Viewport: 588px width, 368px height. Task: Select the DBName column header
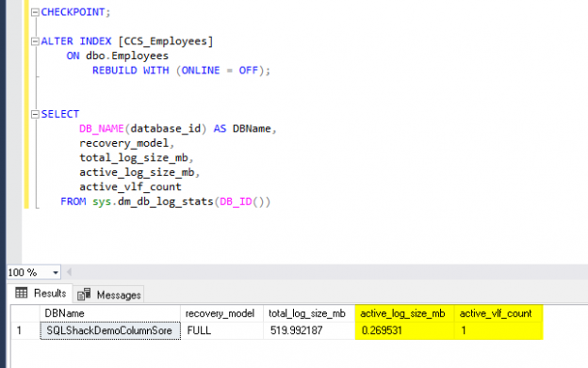tap(110, 313)
